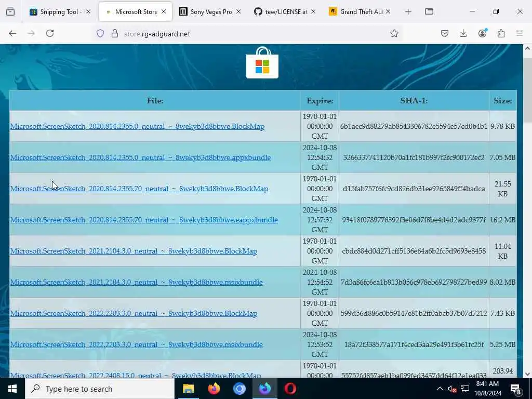This screenshot has width=532, height=399.
Task: Close the Microsoft Store tab
Action: point(164,11)
